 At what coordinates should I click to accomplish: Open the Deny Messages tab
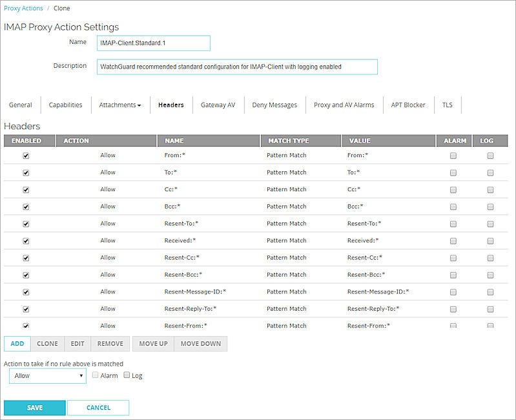tap(274, 105)
